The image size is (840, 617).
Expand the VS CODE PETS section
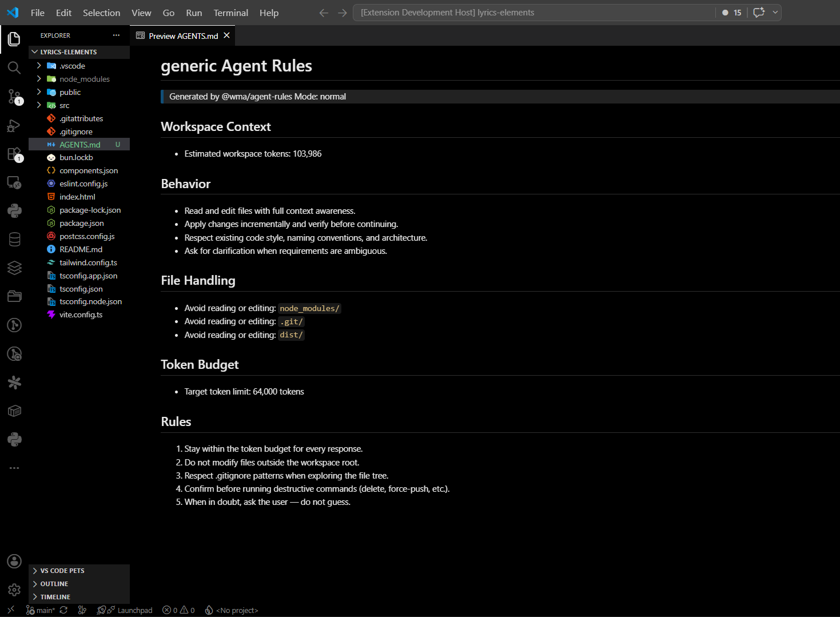click(79, 571)
